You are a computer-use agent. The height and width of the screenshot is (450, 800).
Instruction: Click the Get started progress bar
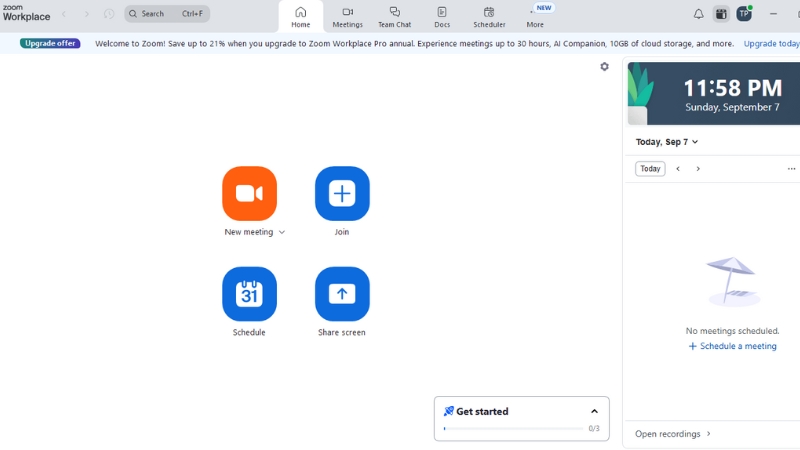(513, 429)
